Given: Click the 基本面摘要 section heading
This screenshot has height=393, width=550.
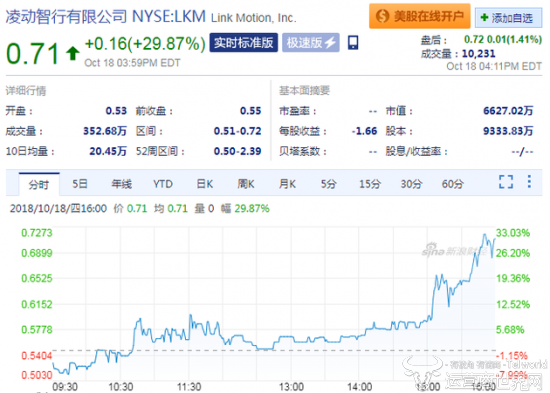Looking at the screenshot, I should (x=304, y=91).
